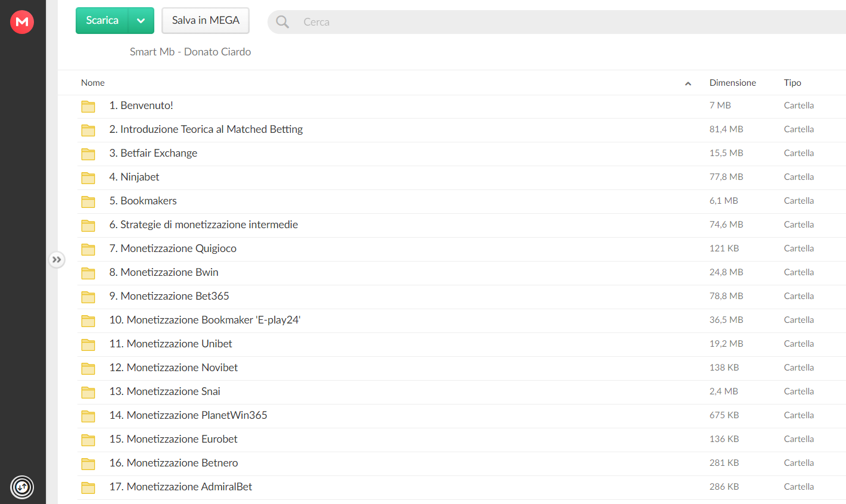Select '10. Monetizzazione Bookmaker E-play24' name
This screenshot has height=504, width=846.
click(x=205, y=320)
